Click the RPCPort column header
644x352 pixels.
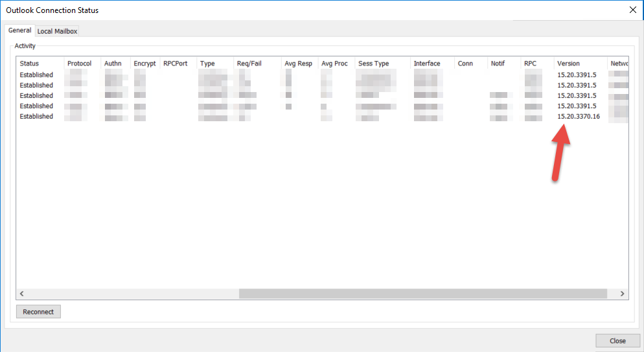[x=178, y=64]
